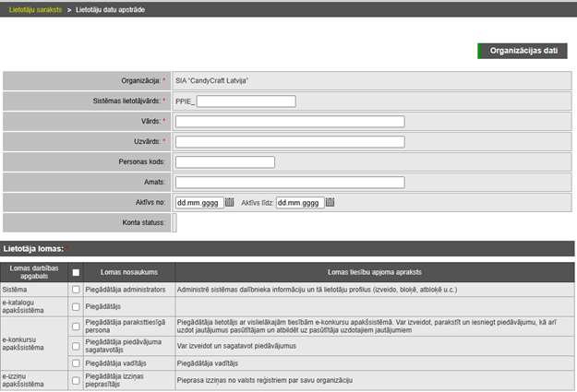Screen dimensions: 577x392
Task: Click the Konta statuss value field
Action: (x=175, y=223)
